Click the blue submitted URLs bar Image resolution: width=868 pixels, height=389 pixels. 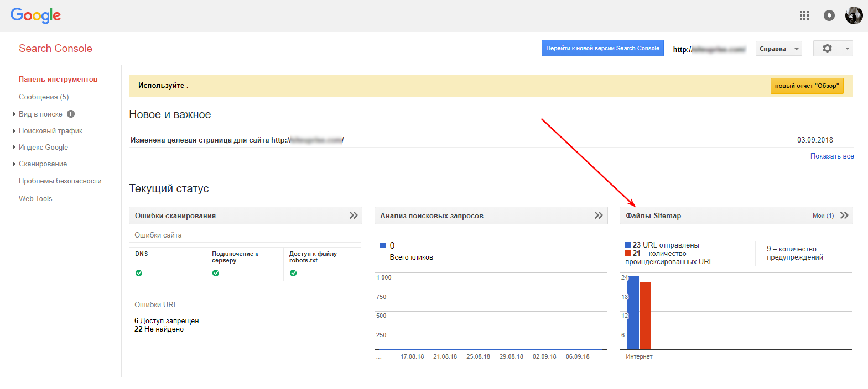[633, 313]
